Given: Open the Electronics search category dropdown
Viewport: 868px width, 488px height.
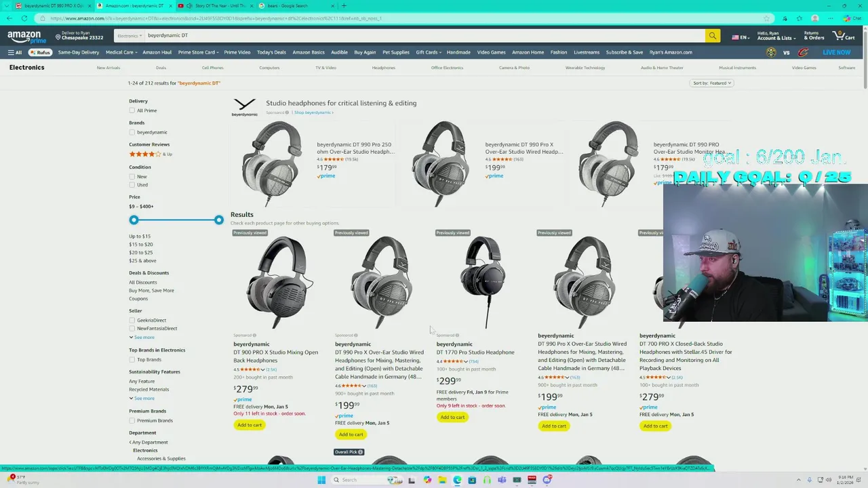Looking at the screenshot, I should [x=130, y=35].
